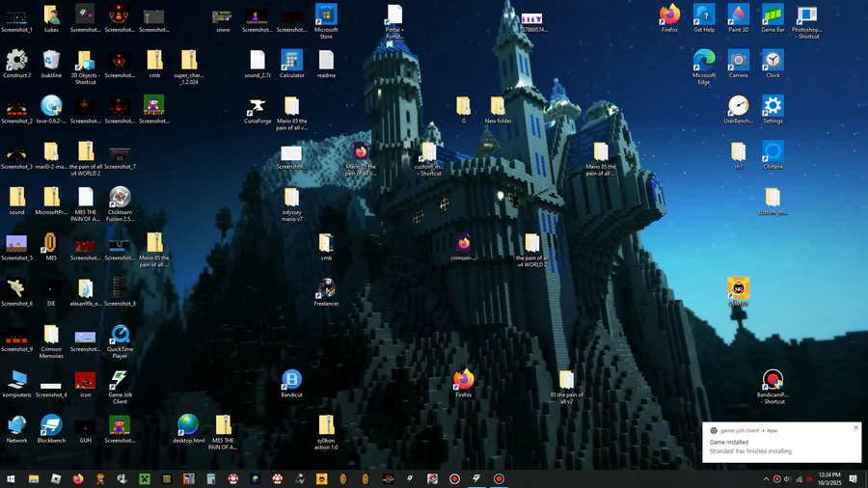
Task: Select the mari0-2-ma zip file
Action: coord(51,154)
